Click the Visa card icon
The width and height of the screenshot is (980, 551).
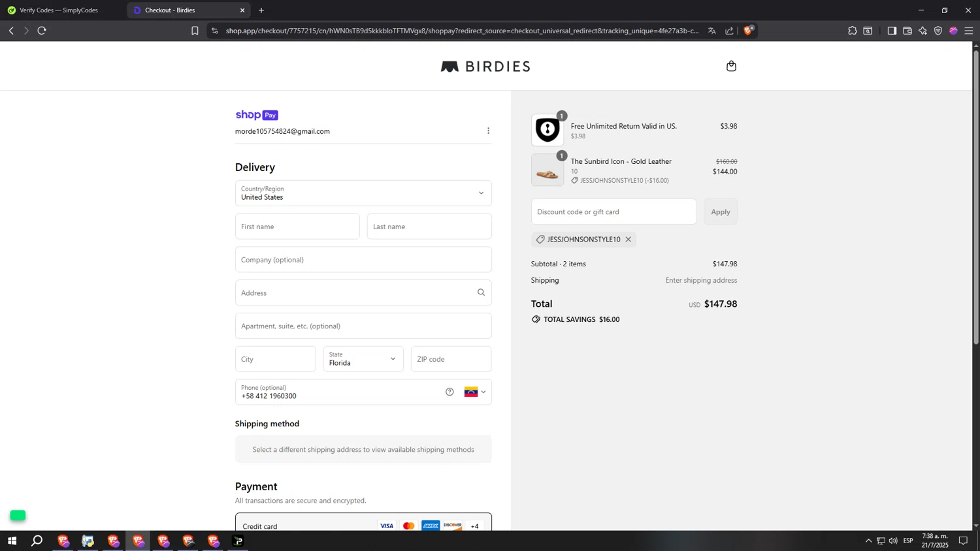(x=387, y=526)
